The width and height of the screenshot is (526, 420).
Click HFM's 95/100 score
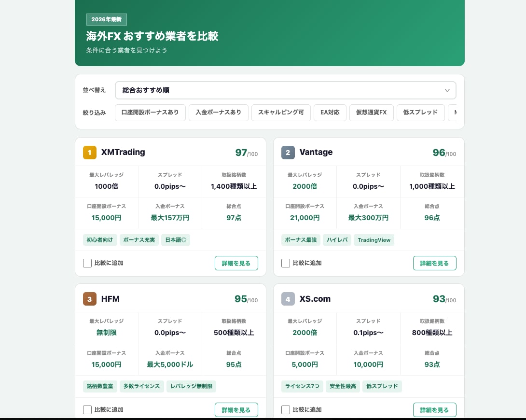(246, 299)
